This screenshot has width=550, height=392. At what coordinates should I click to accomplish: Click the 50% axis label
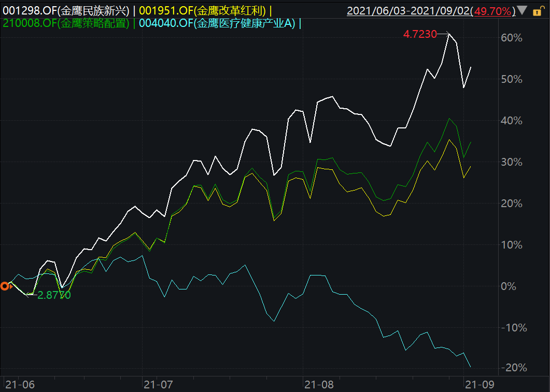coord(512,79)
